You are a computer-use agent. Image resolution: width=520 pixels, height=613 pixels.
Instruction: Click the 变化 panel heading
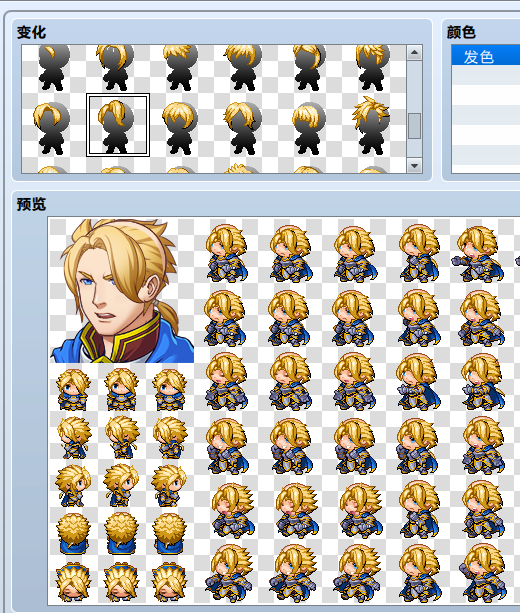(x=31, y=32)
